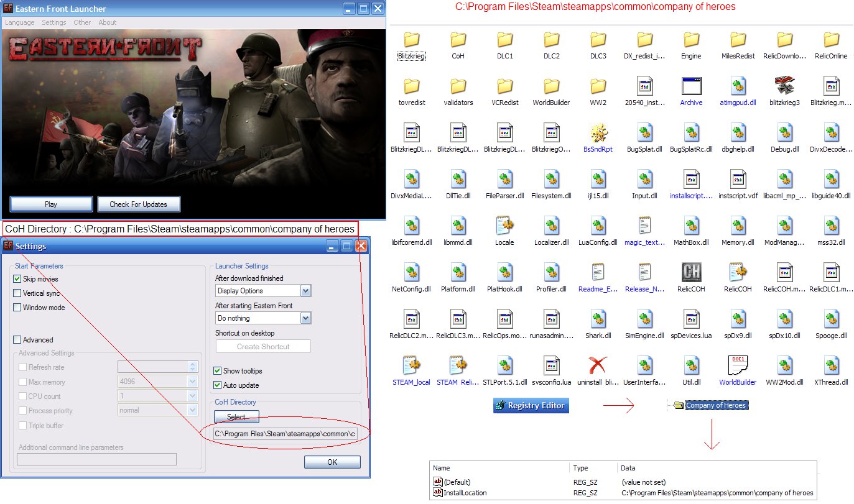Screen dimensions: 854x504
Task: Open the Blitzkrieg folder icon
Action: tap(412, 40)
